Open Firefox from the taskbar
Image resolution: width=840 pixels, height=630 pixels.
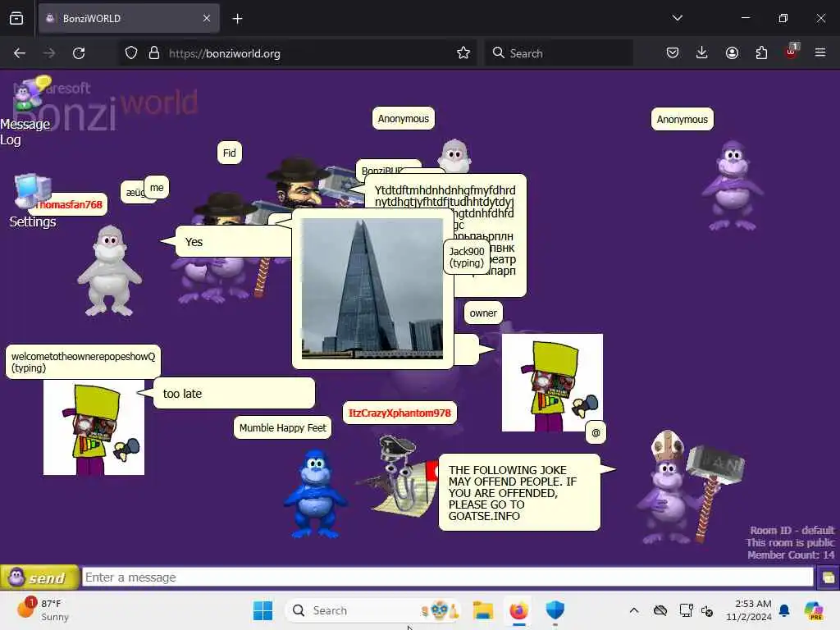point(518,610)
